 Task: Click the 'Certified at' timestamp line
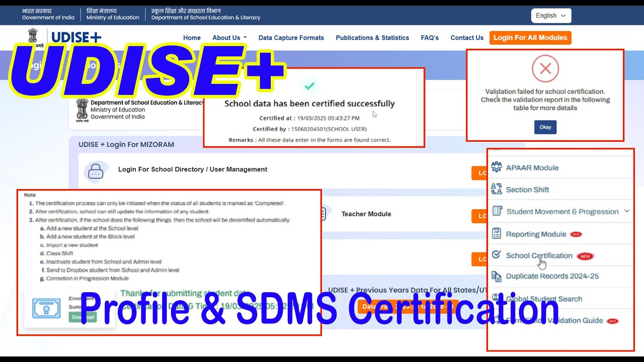click(309, 118)
